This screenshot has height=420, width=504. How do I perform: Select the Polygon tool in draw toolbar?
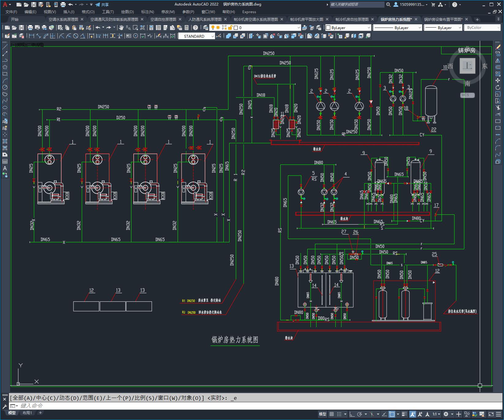coord(5,67)
